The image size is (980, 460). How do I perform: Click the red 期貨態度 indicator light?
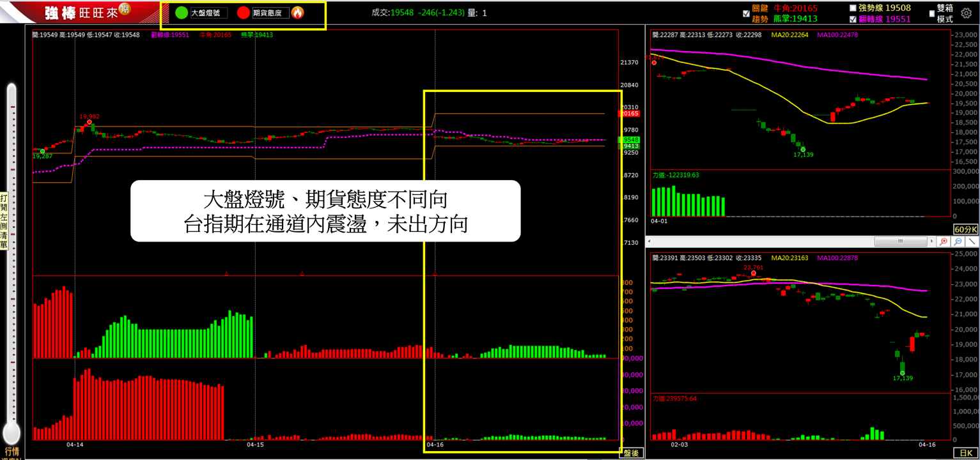[x=243, y=13]
